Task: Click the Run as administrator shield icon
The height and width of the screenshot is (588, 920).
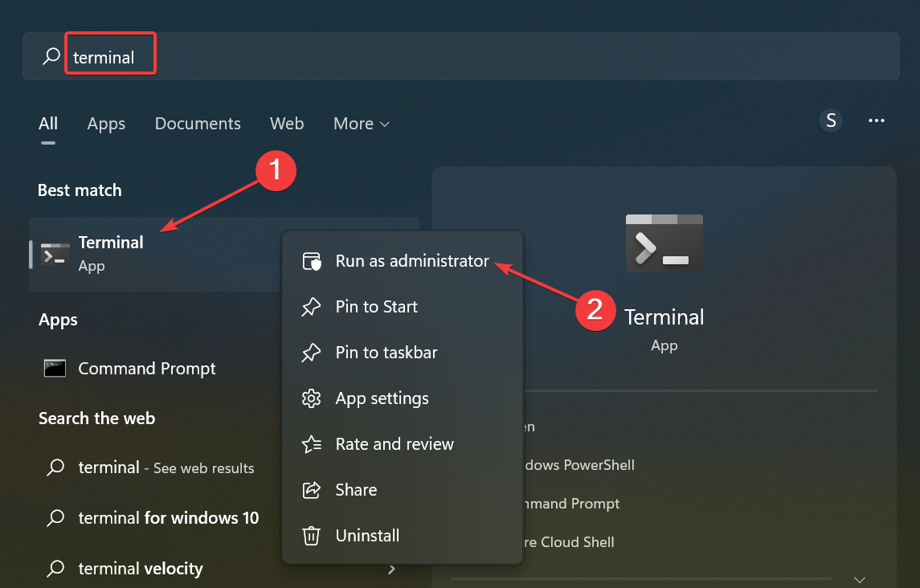Action: [311, 261]
